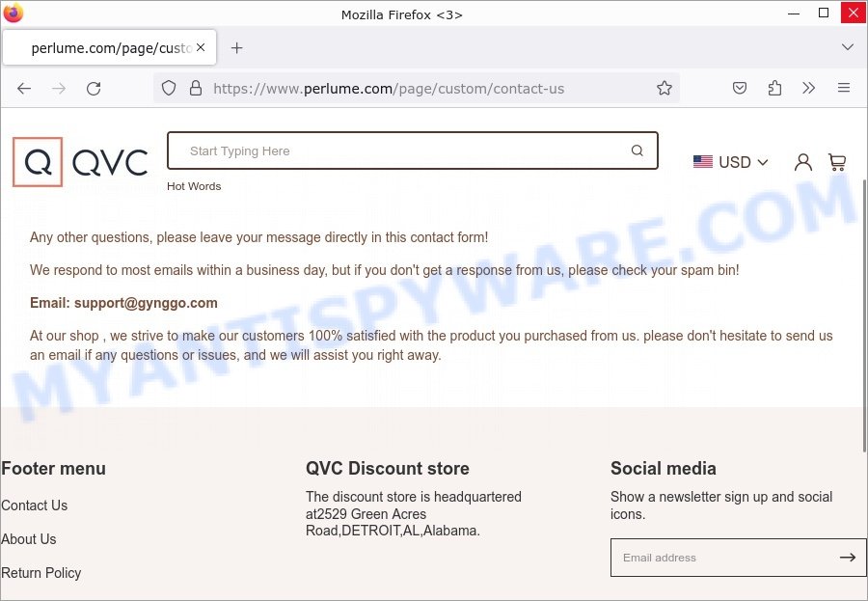The width and height of the screenshot is (868, 601).
Task: Click the search magnifier icon in the site search
Action: tap(637, 150)
